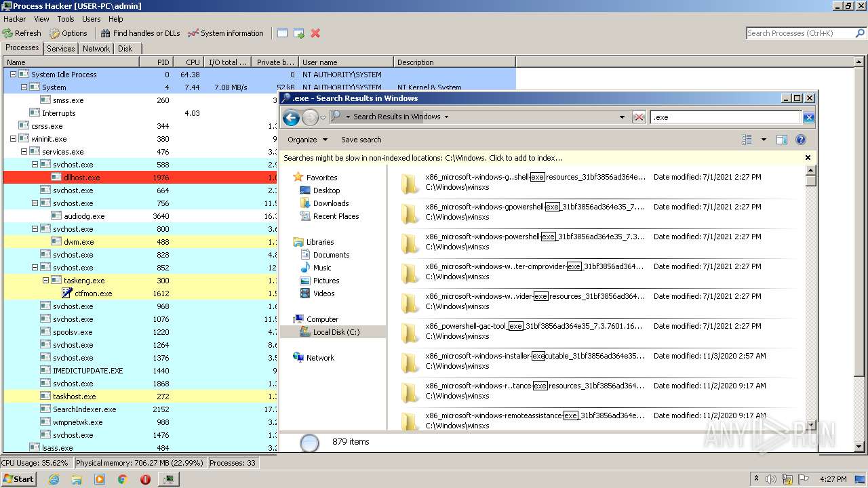Click the Refresh toolbar button
Image resolution: width=868 pixels, height=488 pixels.
click(x=22, y=33)
